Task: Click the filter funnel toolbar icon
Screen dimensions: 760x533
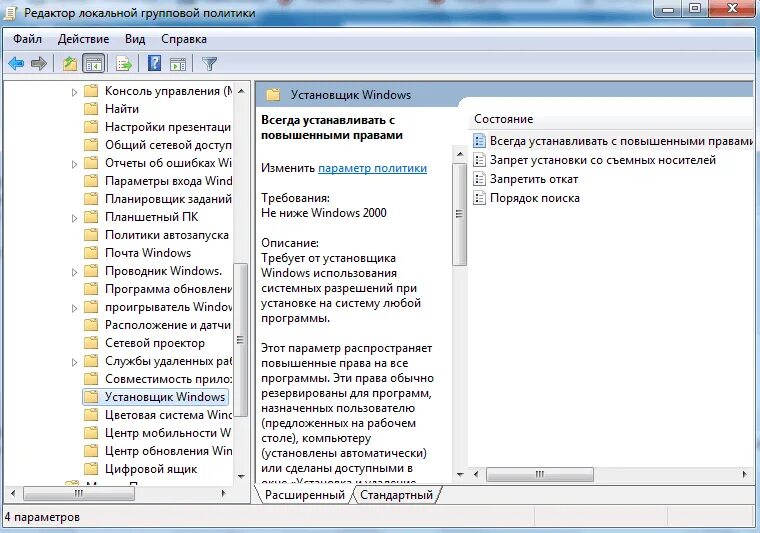Action: [x=209, y=63]
